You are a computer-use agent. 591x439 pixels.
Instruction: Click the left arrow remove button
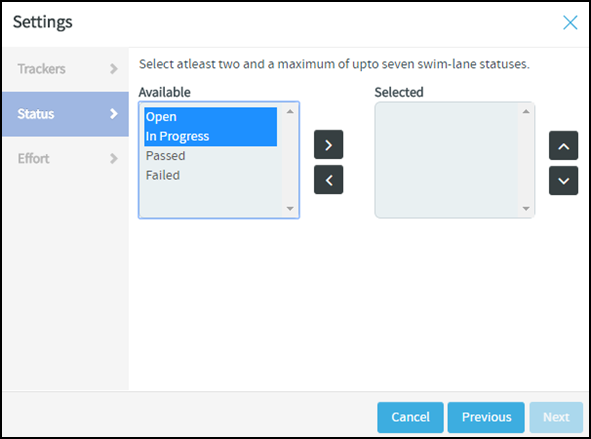pyautogui.click(x=328, y=180)
